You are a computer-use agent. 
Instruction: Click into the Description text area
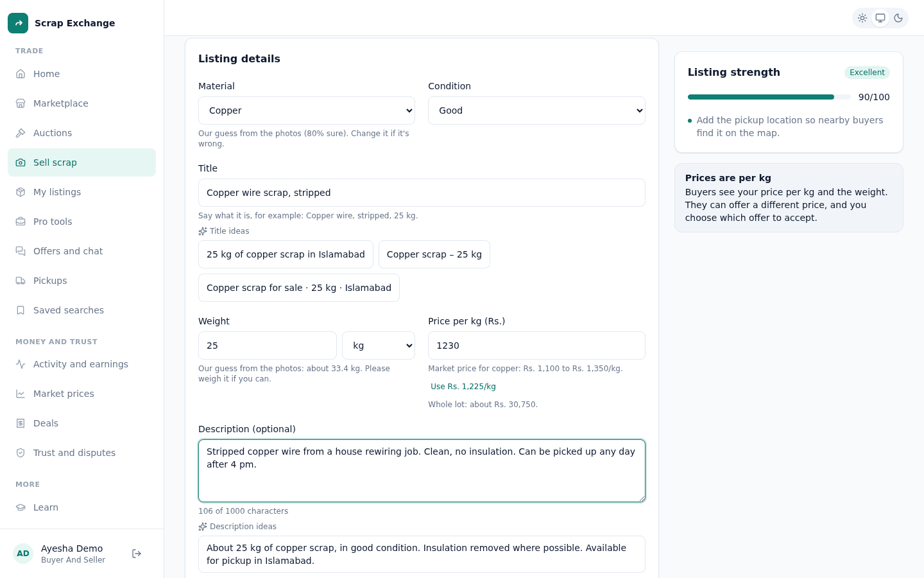click(422, 471)
